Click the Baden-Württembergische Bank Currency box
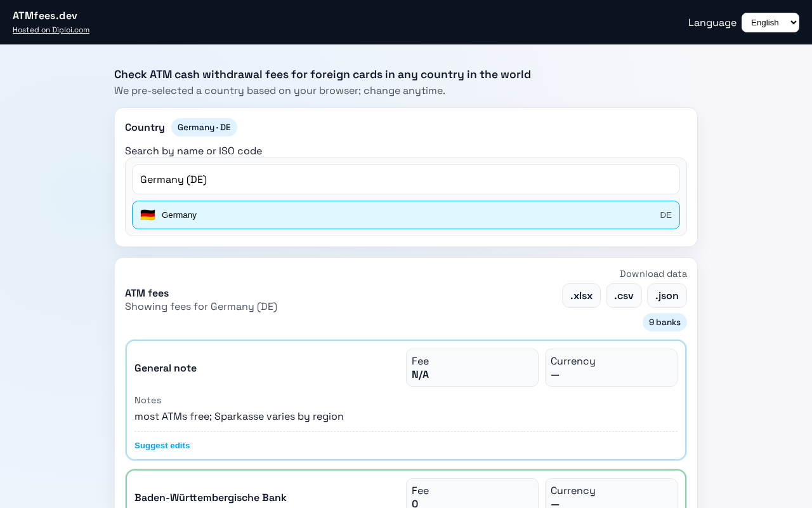The height and width of the screenshot is (508, 812). pyautogui.click(x=611, y=495)
